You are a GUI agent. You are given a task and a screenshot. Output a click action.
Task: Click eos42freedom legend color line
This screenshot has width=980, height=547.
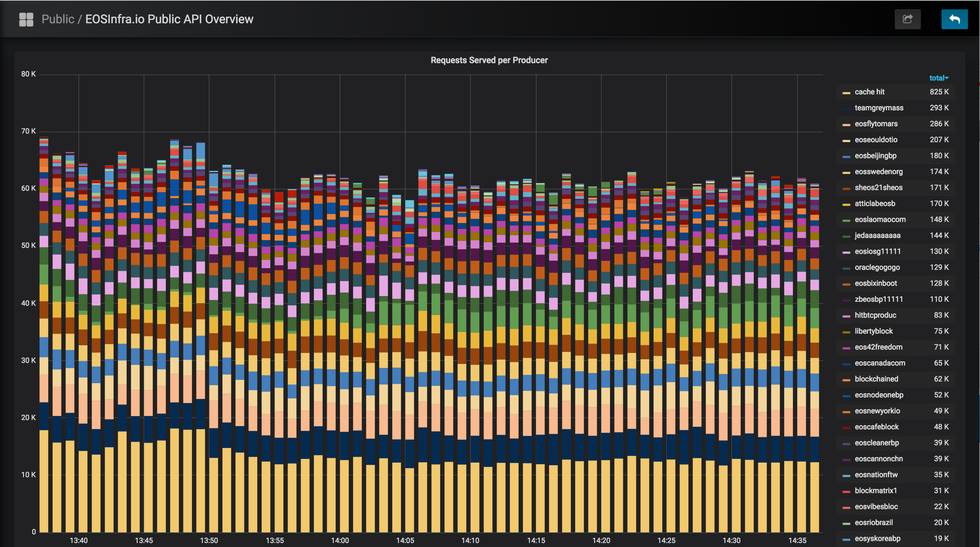[x=846, y=348]
